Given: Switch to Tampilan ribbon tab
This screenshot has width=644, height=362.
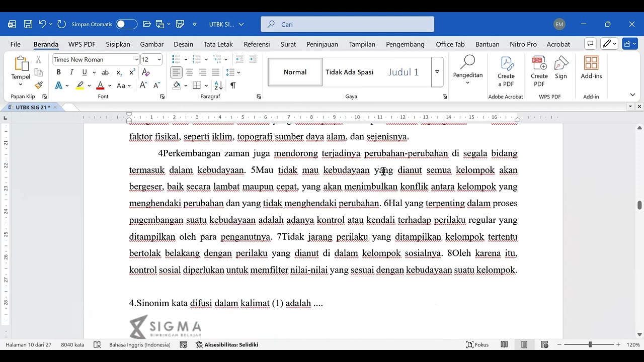Looking at the screenshot, I should coord(362,44).
